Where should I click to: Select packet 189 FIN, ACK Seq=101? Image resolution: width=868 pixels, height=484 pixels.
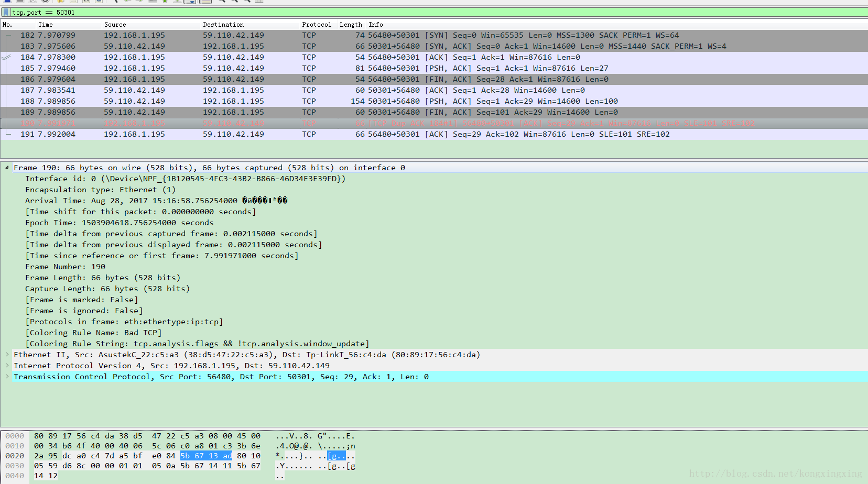434,112
